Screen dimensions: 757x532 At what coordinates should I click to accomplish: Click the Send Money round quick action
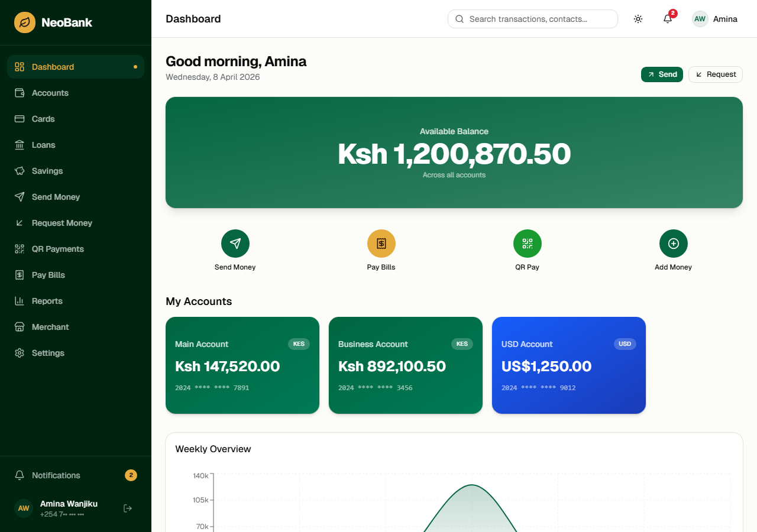pos(235,244)
